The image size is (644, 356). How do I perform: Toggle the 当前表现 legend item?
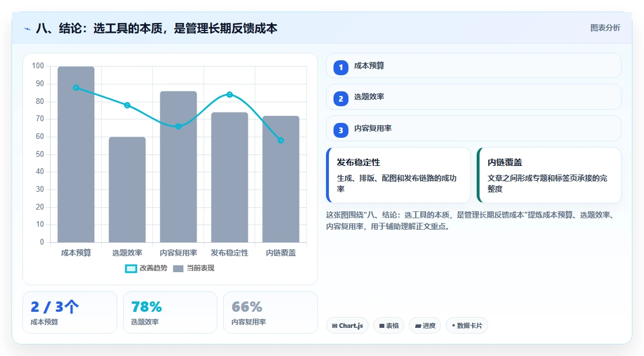(194, 268)
